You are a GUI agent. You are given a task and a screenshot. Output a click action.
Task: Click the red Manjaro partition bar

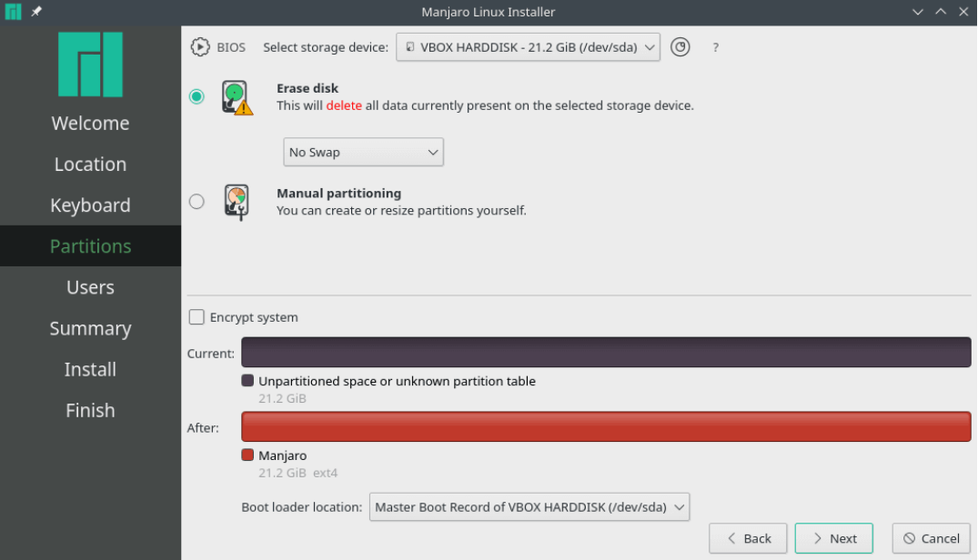606,426
